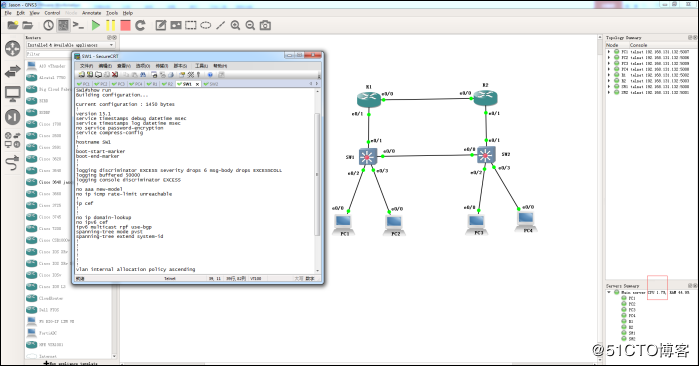Expand PC1 entry in Topology Summary

click(x=609, y=52)
